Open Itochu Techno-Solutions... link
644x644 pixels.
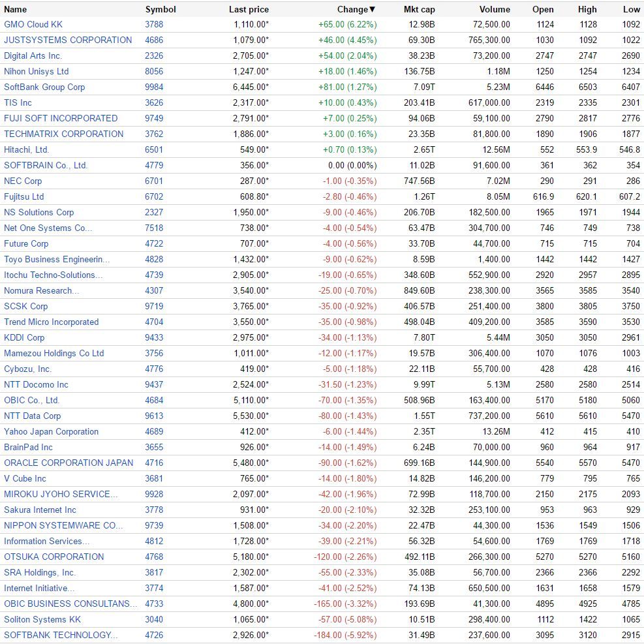point(54,275)
